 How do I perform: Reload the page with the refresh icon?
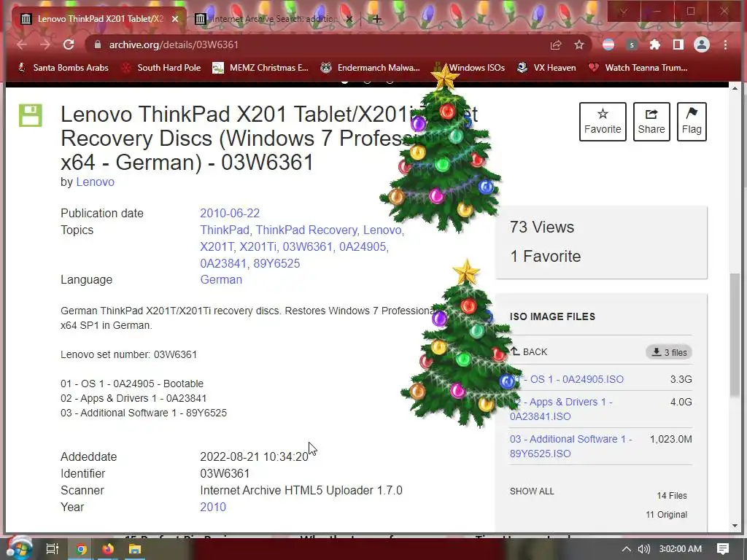click(x=69, y=44)
